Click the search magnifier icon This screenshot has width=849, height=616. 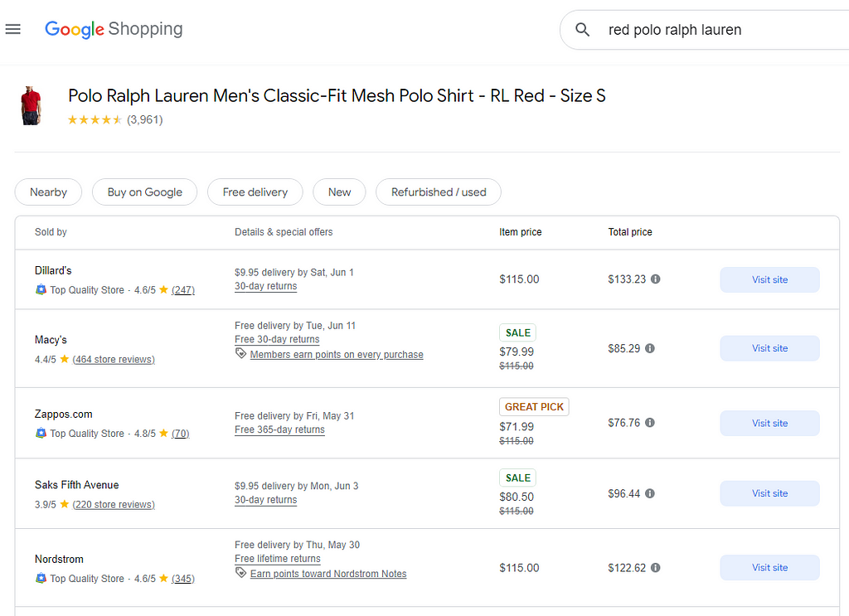583,30
